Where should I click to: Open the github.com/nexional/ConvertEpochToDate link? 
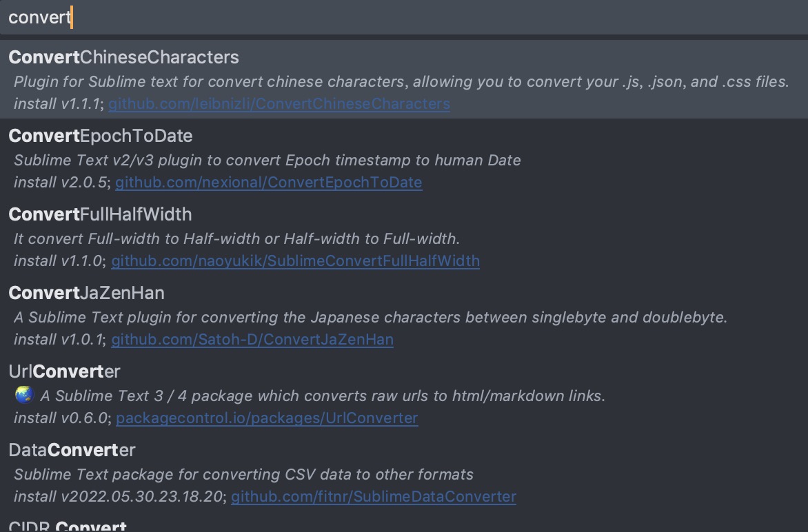(x=268, y=183)
